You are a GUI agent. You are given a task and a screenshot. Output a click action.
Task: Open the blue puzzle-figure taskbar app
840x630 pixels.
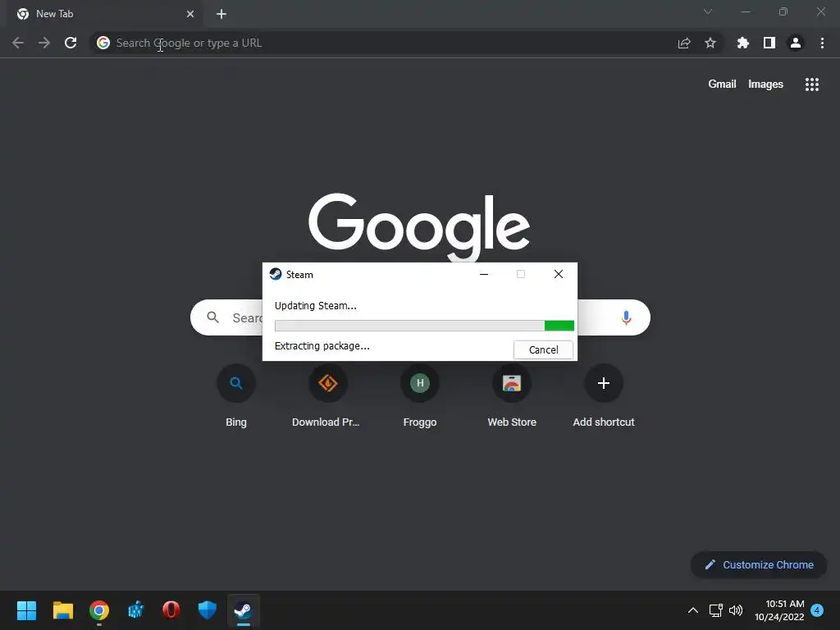[x=135, y=610]
